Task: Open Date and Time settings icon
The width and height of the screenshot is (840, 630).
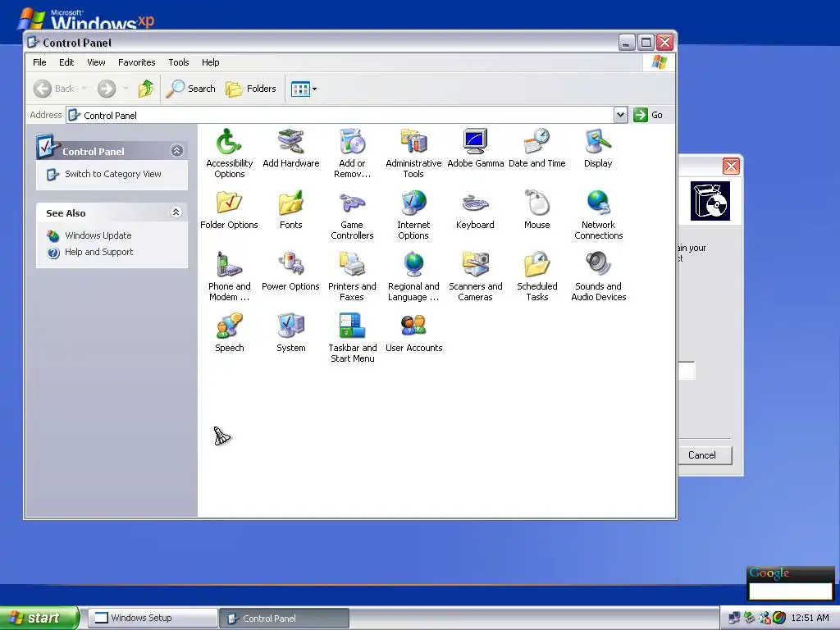Action: pyautogui.click(x=536, y=141)
